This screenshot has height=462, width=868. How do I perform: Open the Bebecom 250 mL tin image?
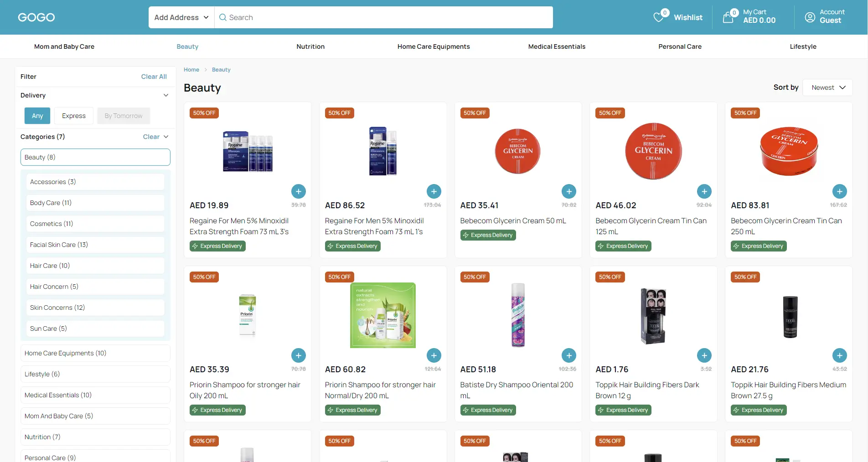coord(789,151)
